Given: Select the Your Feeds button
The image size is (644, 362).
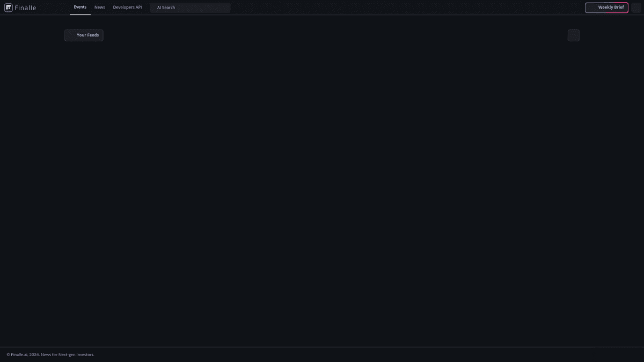Looking at the screenshot, I should [x=84, y=35].
